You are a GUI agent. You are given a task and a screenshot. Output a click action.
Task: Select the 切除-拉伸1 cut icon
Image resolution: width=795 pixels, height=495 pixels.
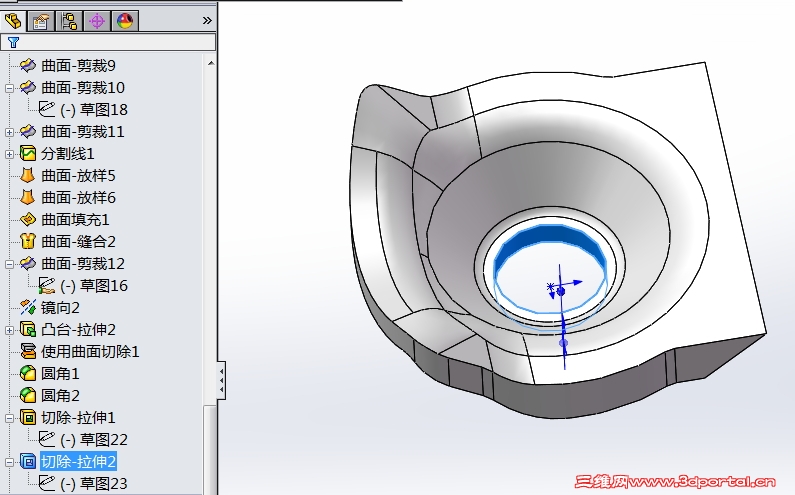pyautogui.click(x=27, y=417)
